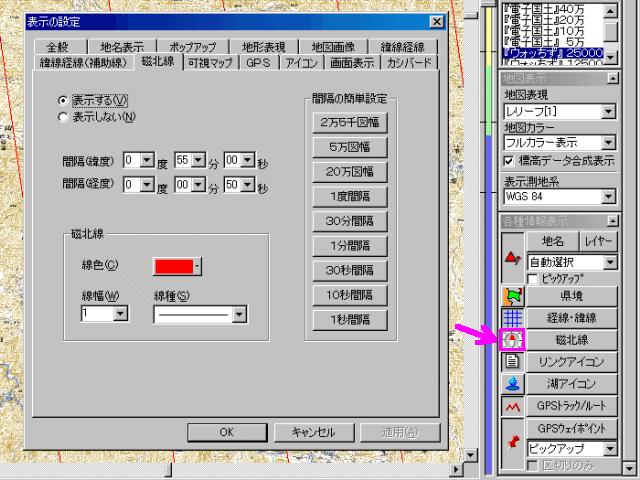Confirm the dialog with OK
The height and width of the screenshot is (480, 640).
[227, 432]
